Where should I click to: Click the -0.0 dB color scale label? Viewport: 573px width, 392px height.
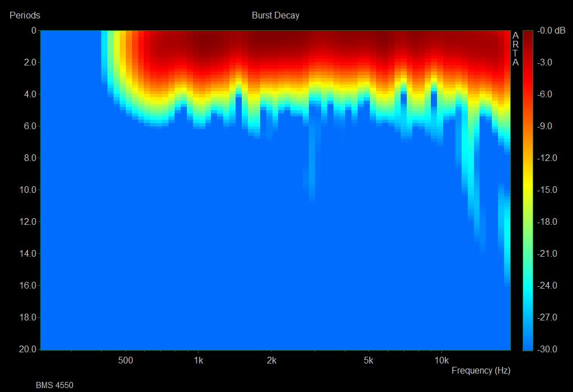pos(551,31)
